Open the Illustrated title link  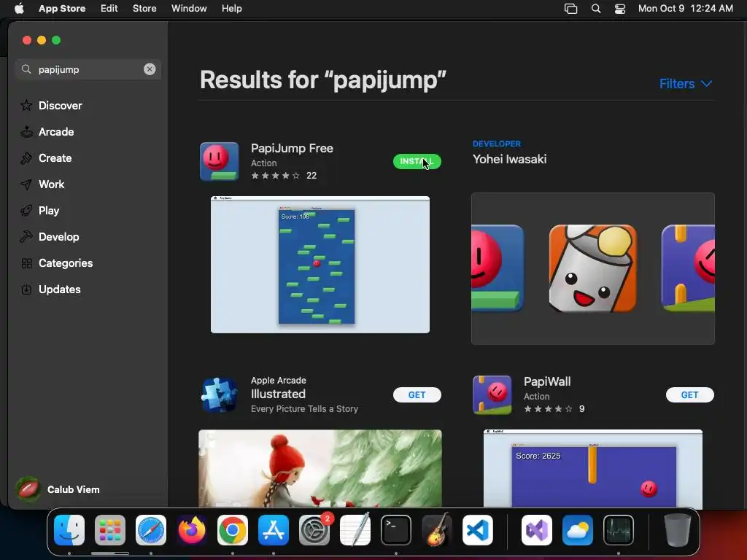tap(278, 394)
